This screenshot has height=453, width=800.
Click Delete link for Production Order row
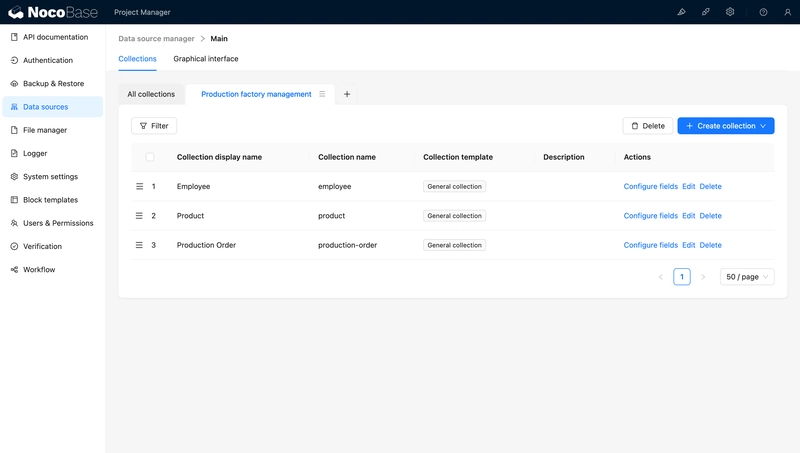tap(710, 245)
